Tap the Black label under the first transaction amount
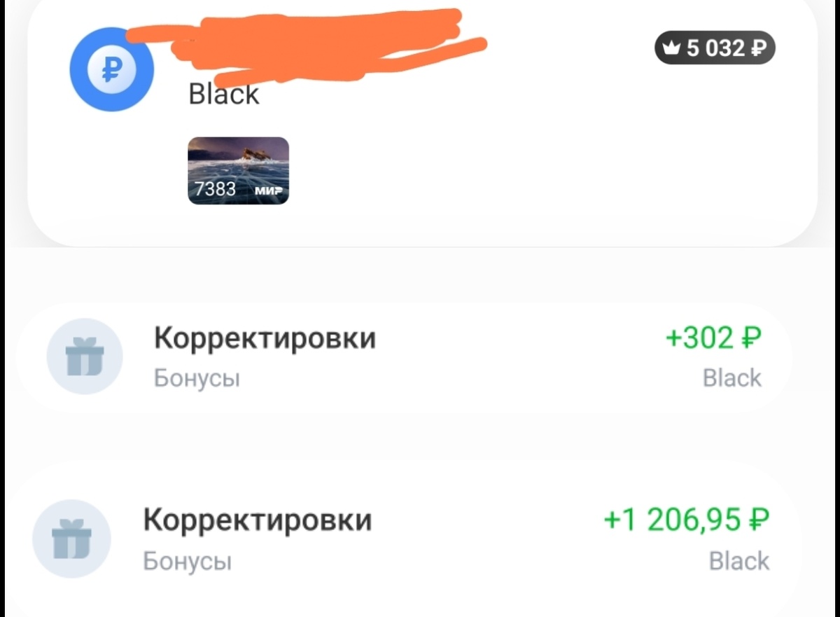This screenshot has width=840, height=617. (x=732, y=377)
